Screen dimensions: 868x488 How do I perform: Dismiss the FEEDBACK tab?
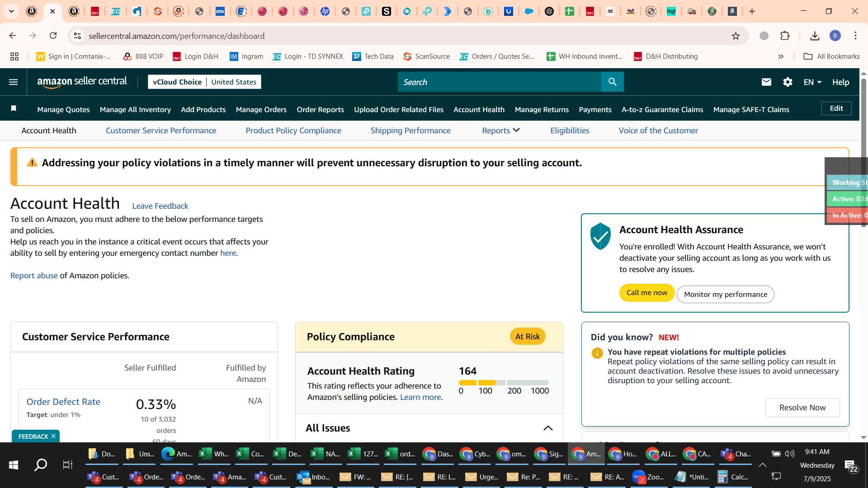[53, 436]
